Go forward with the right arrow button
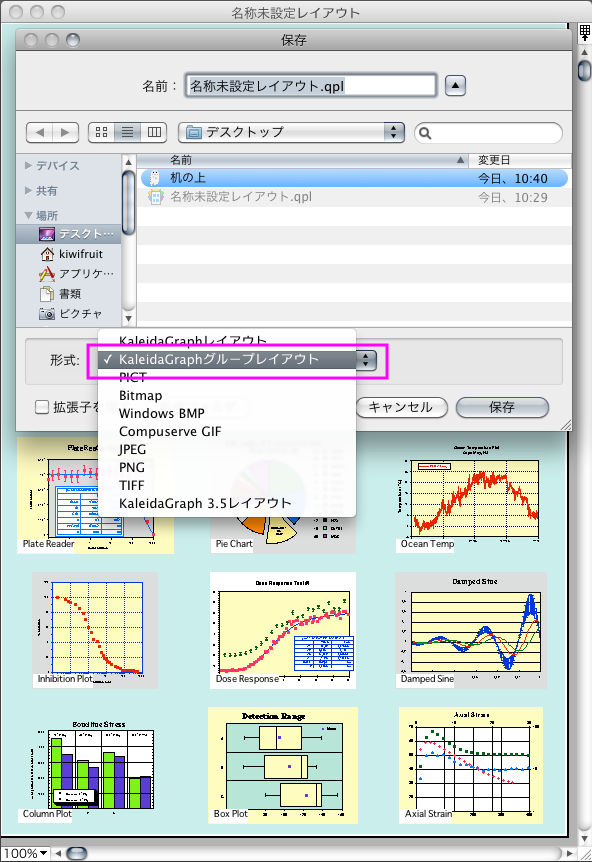The image size is (592, 862). coord(65,132)
